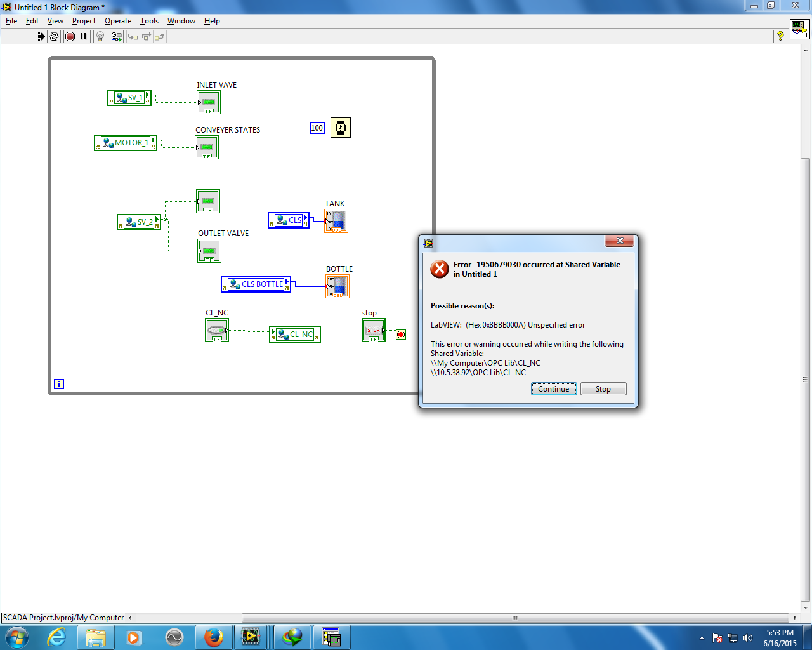Open the Operate menu
812x650 pixels.
118,21
